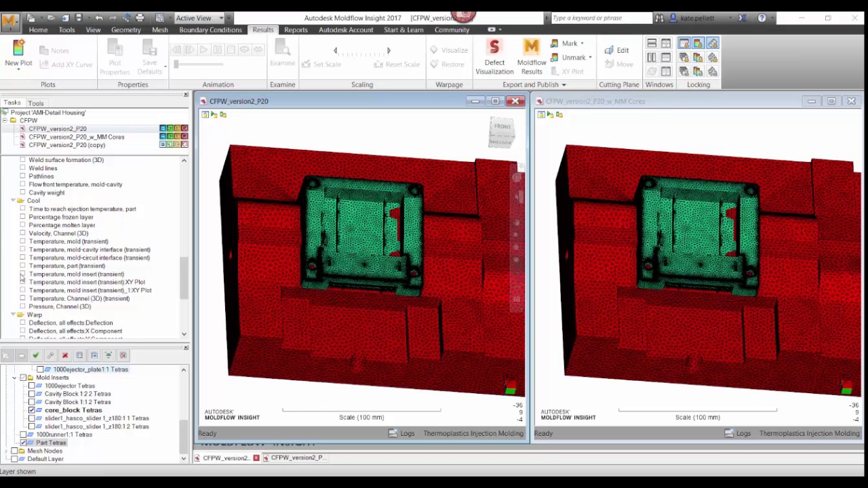Expand the Export and Publish panel arrow
The image size is (868, 488).
pos(564,85)
